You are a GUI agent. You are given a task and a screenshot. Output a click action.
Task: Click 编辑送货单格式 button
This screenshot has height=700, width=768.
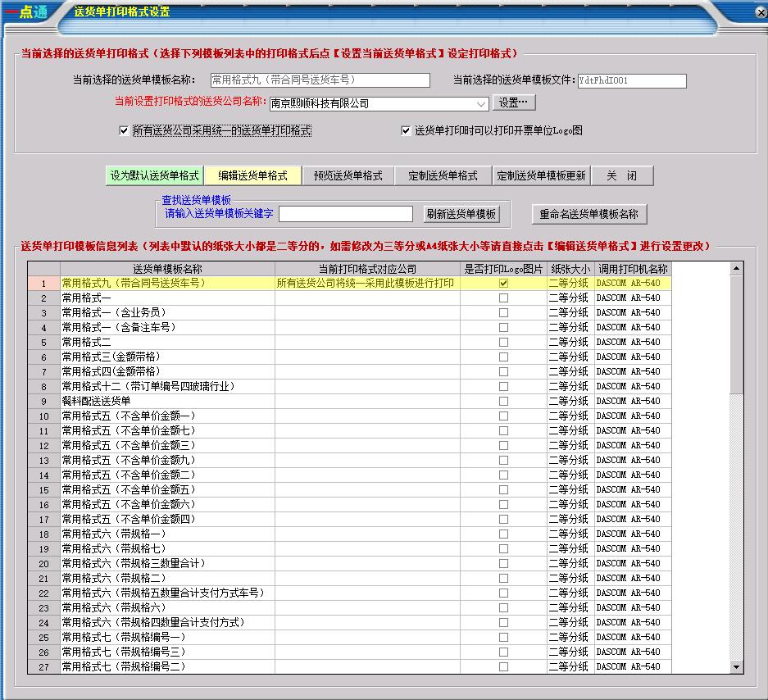pos(252,175)
